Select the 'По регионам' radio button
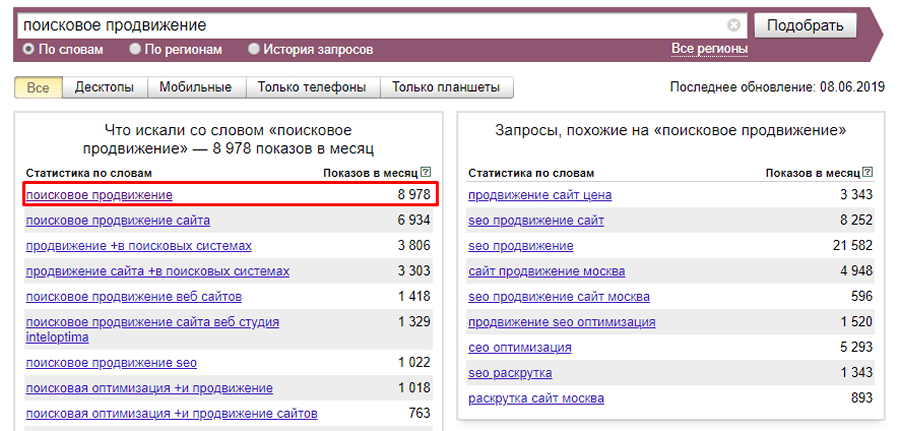 pos(135,49)
